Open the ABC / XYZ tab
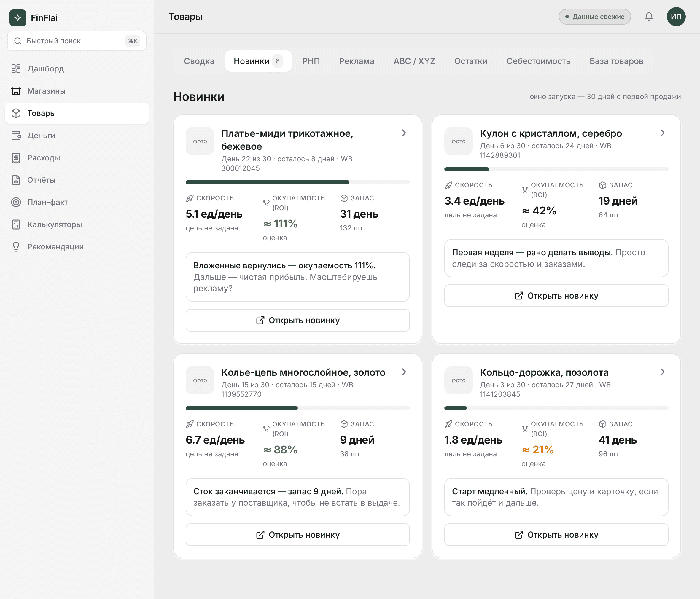 [x=414, y=61]
